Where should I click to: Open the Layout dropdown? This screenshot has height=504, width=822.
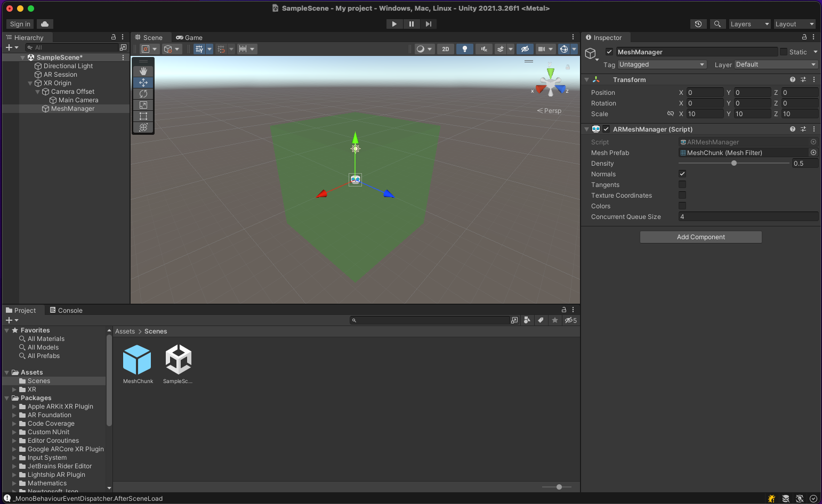tap(795, 24)
